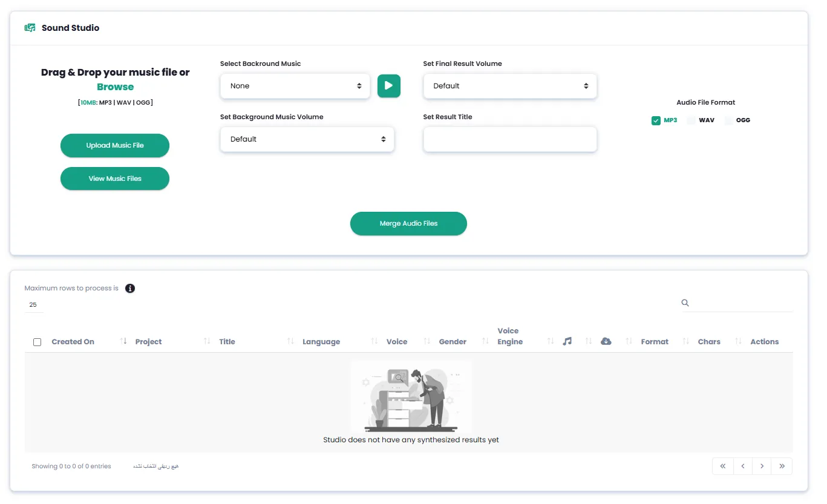Sort by Language column arrows
Screen dimensions: 827x504
pos(374,341)
